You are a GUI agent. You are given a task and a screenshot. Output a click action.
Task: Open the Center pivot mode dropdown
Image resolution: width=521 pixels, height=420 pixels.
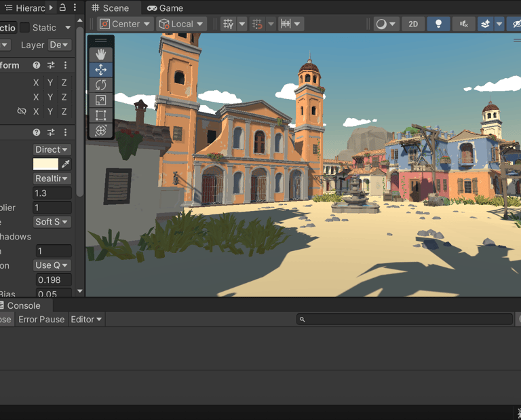coord(125,24)
